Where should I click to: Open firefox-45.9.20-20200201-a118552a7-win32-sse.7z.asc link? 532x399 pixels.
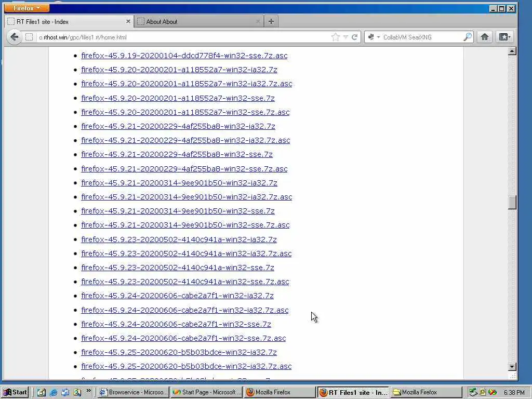click(185, 112)
